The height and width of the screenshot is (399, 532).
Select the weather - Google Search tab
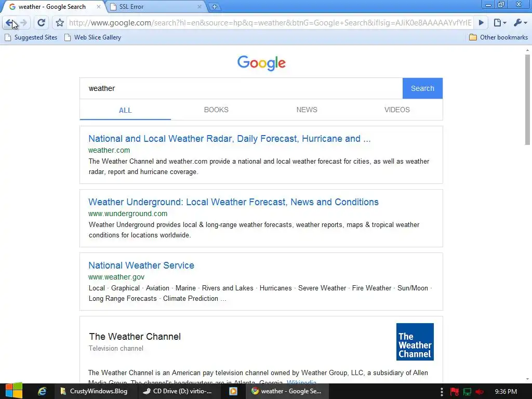pyautogui.click(x=51, y=6)
